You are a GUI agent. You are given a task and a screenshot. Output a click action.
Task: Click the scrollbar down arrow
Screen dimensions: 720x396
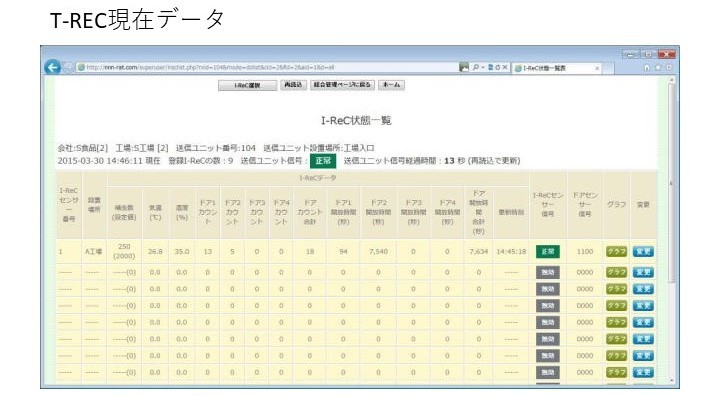pos(672,380)
